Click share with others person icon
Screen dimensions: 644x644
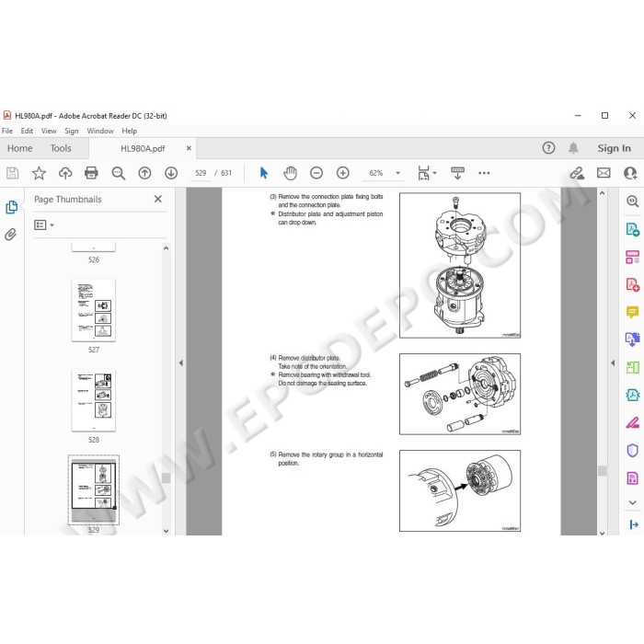(629, 173)
